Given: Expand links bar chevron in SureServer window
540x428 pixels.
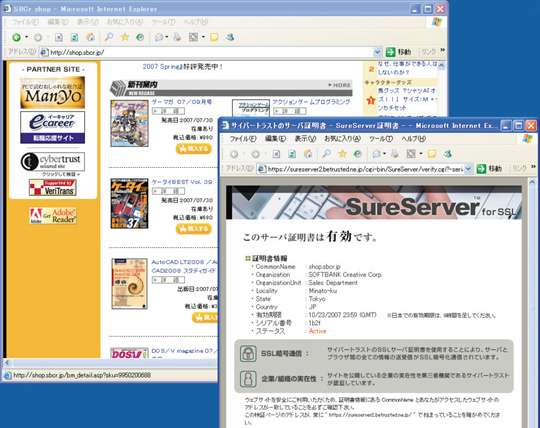Looking at the screenshot, I should [x=533, y=167].
